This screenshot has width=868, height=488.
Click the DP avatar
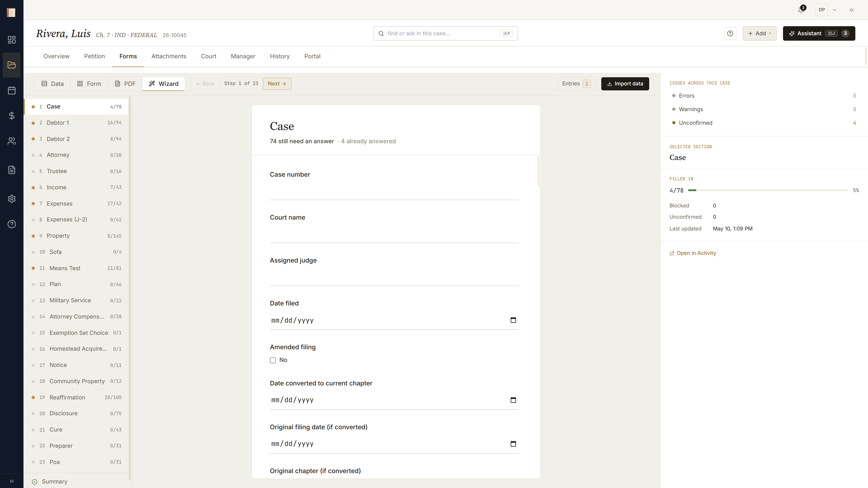click(x=821, y=10)
